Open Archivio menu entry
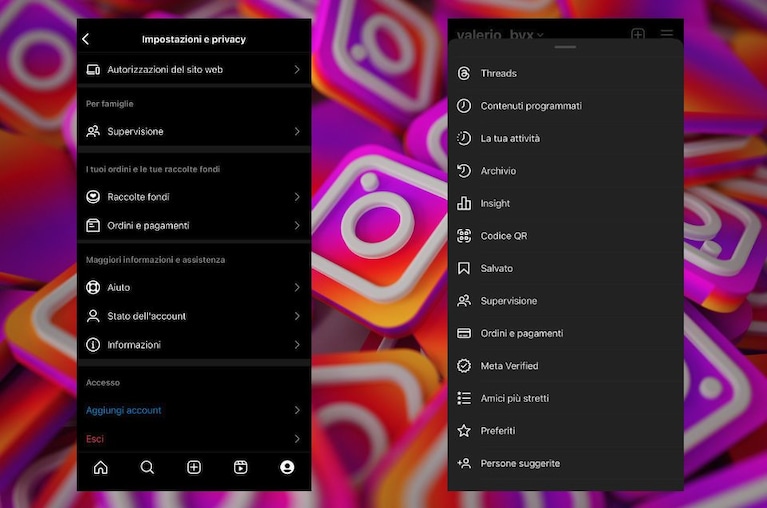 point(565,171)
